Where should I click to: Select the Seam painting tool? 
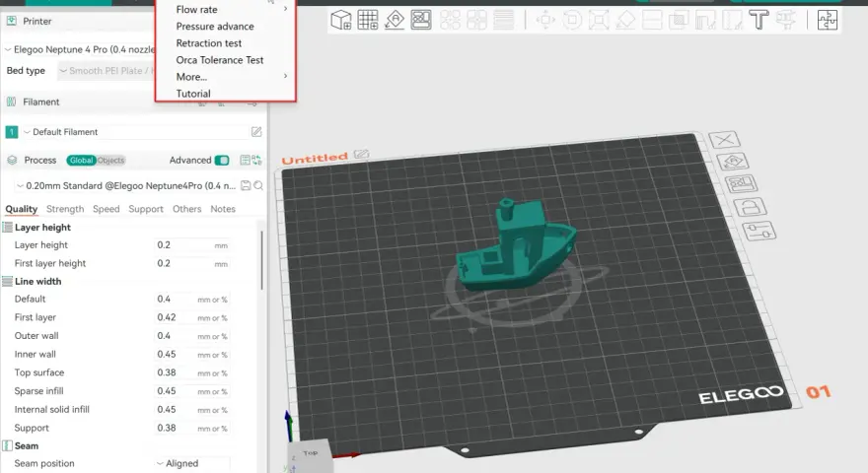click(731, 21)
